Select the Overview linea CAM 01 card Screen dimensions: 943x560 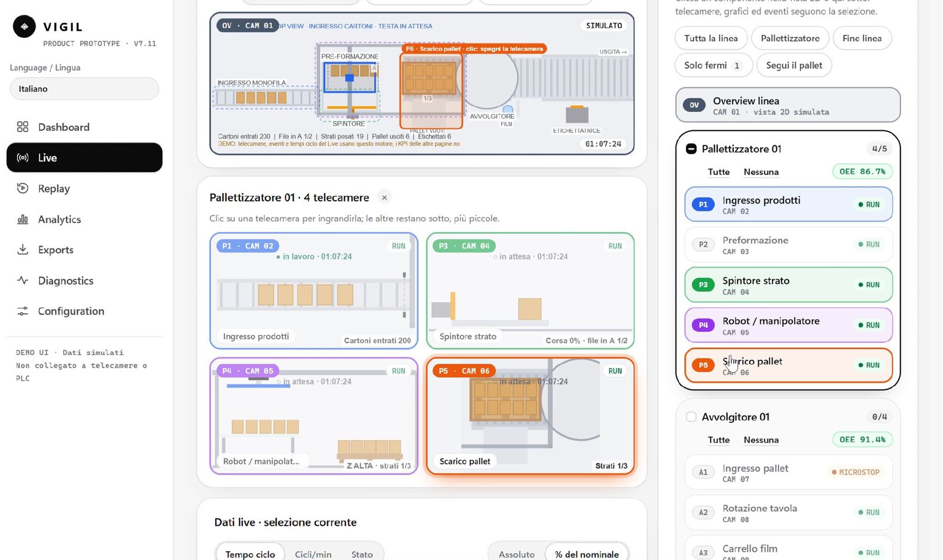(788, 105)
